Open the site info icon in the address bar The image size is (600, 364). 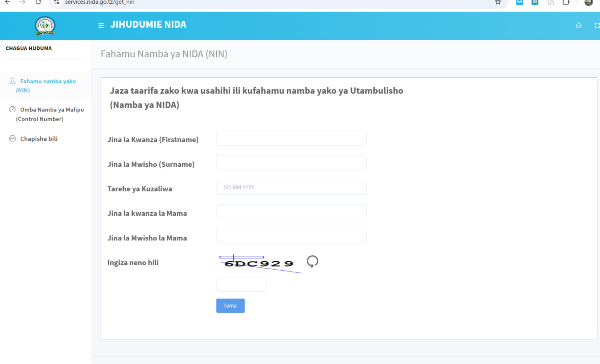click(57, 2)
